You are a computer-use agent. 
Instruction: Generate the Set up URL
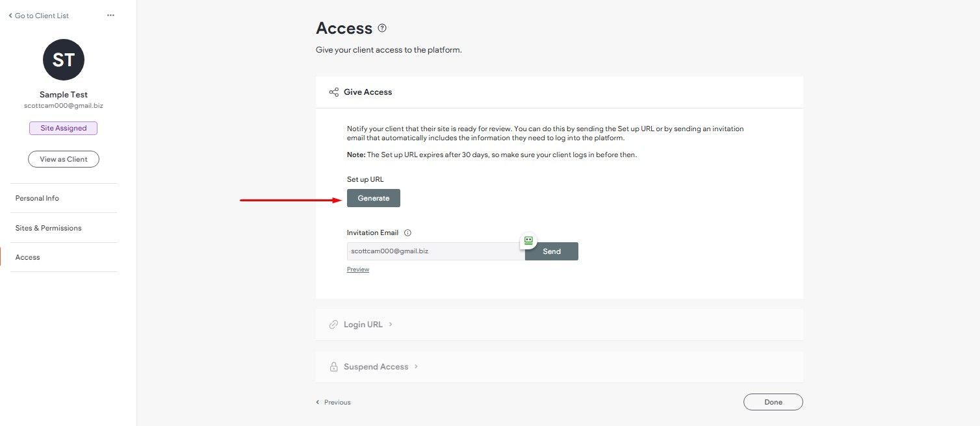point(374,198)
